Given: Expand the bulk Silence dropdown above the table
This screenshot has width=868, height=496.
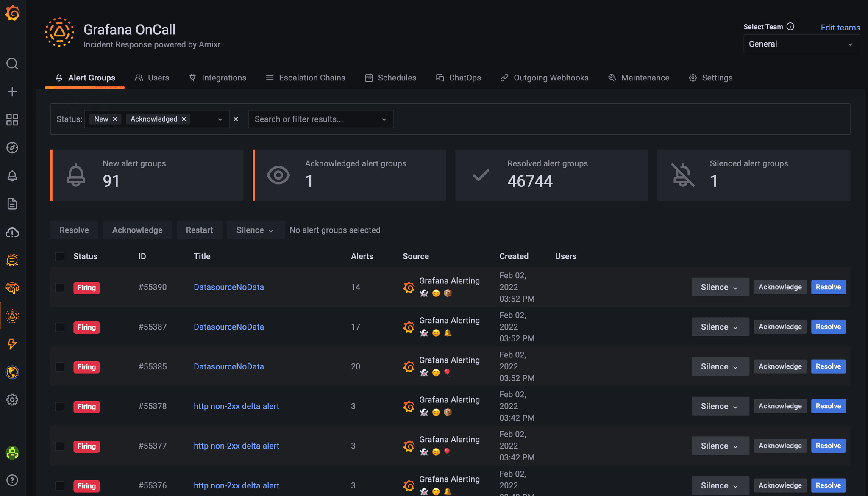Looking at the screenshot, I should pos(255,230).
